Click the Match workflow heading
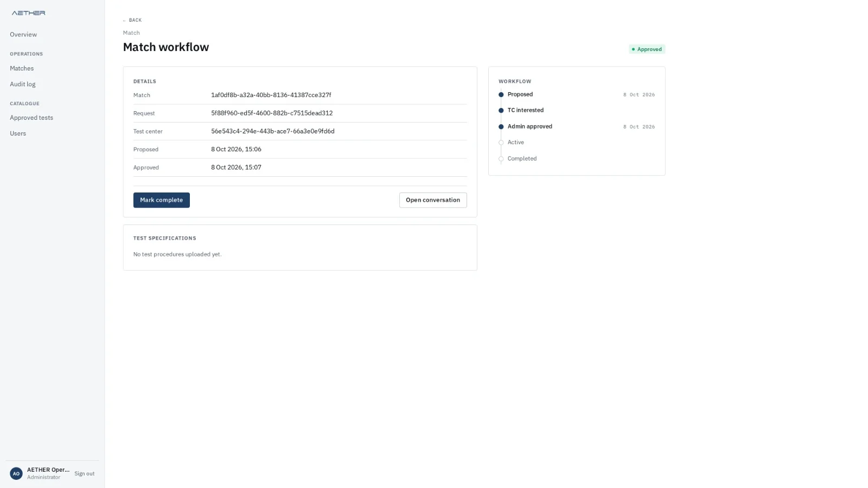This screenshot has height=488, width=868. (166, 47)
